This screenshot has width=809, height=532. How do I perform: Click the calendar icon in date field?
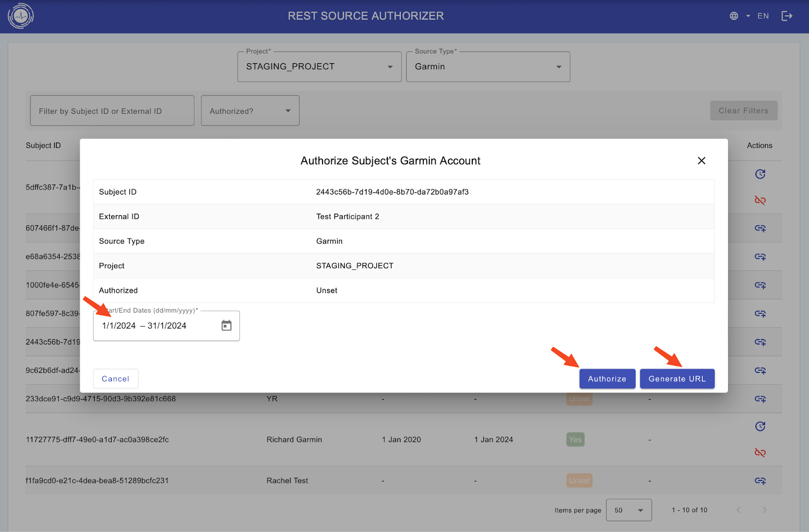226,326
